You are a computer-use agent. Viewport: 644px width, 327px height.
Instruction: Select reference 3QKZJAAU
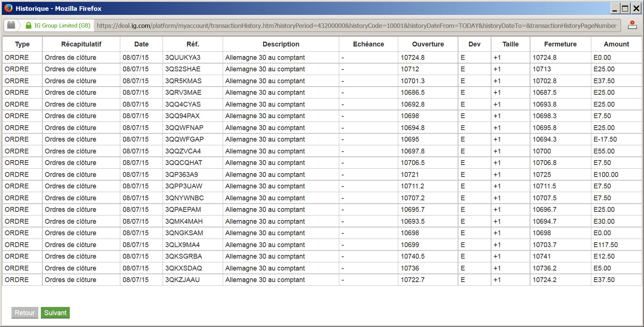pos(183,280)
